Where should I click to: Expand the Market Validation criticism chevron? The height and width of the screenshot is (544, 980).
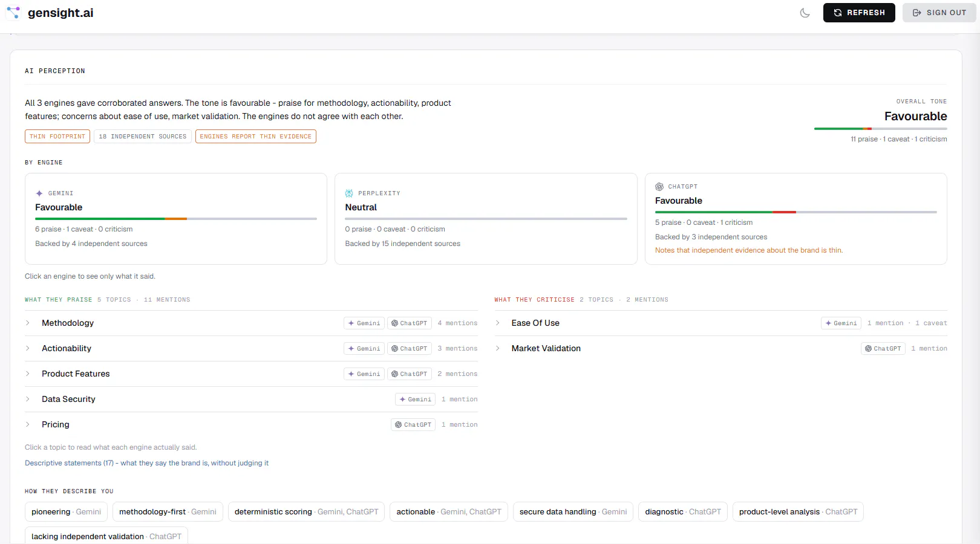click(x=498, y=348)
